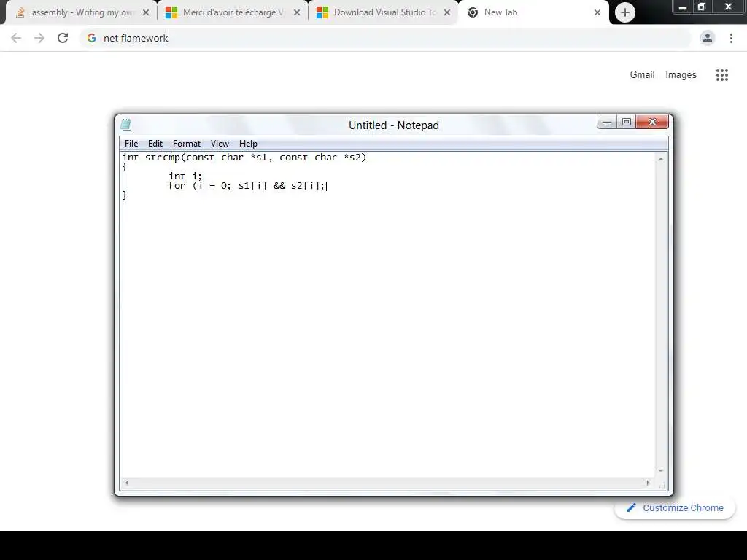Open the File menu in Notepad

[131, 144]
